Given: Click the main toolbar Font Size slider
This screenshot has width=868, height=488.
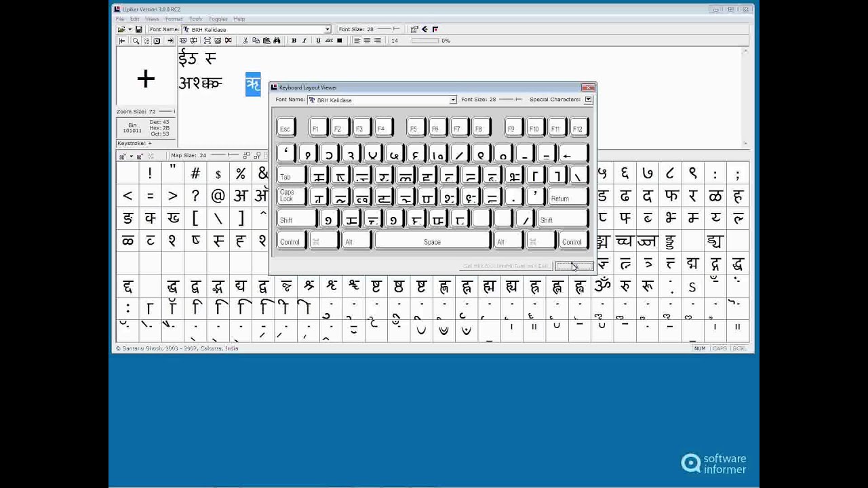Looking at the screenshot, I should [388, 30].
